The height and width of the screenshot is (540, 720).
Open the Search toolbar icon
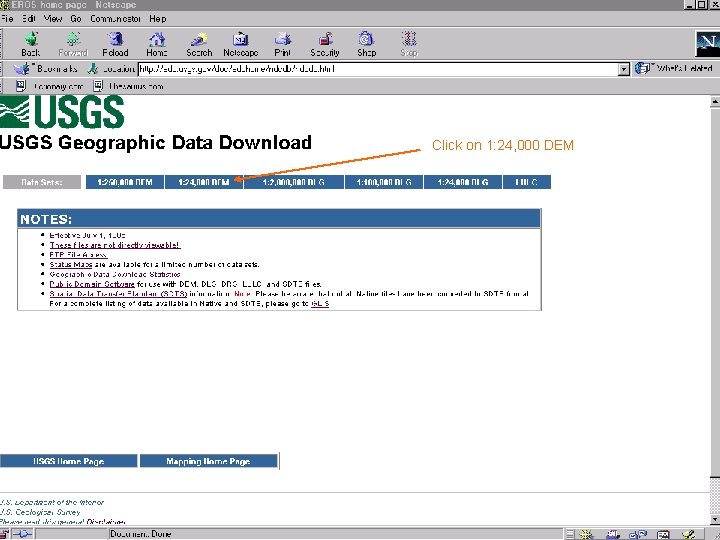pyautogui.click(x=199, y=39)
